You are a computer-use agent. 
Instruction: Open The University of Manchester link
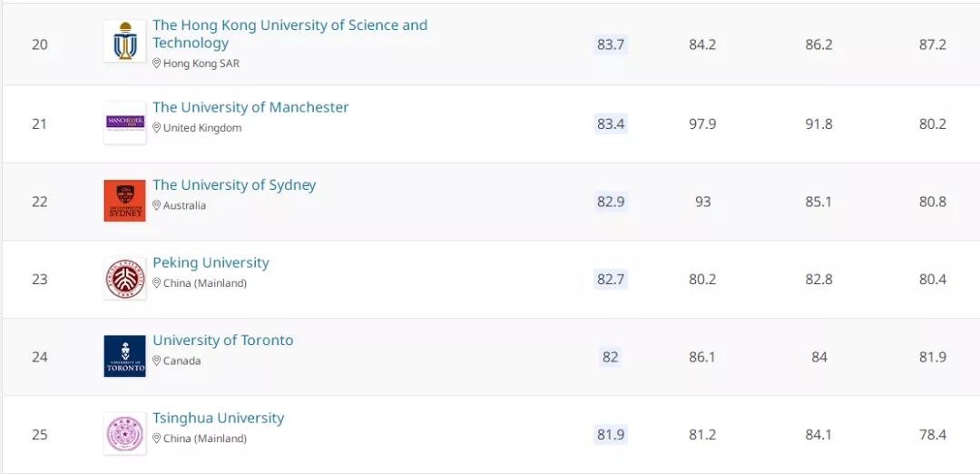point(250,107)
